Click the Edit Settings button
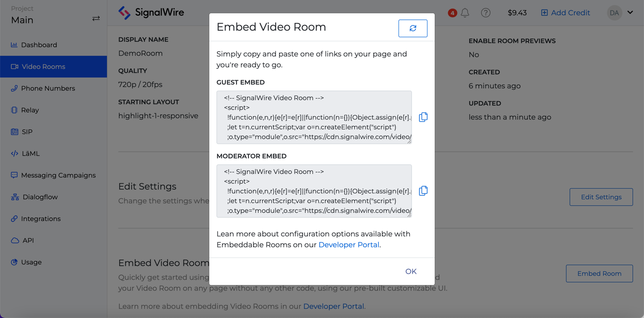 tap(601, 197)
